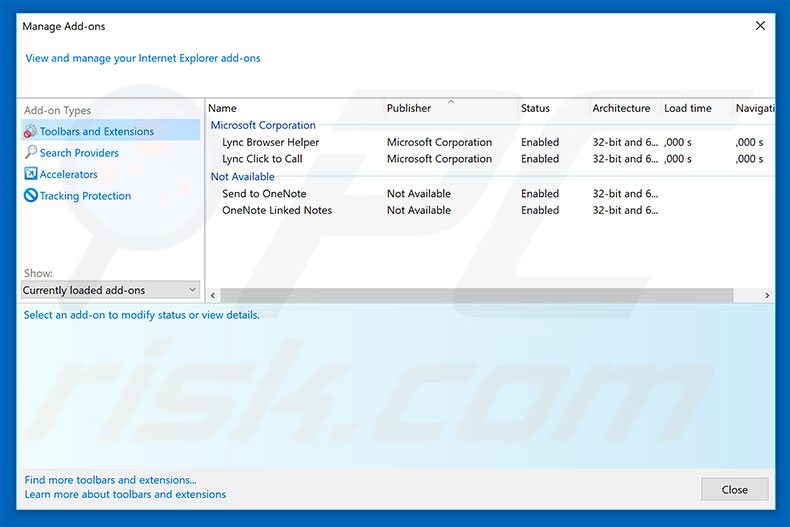Click the horizontal scrollbar left arrow
The image size is (790, 527).
[x=213, y=295]
